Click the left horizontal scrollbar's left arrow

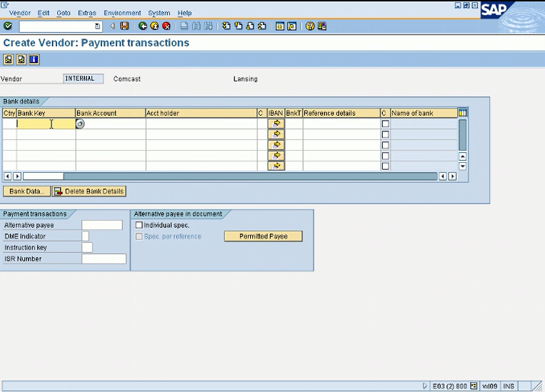pos(7,176)
